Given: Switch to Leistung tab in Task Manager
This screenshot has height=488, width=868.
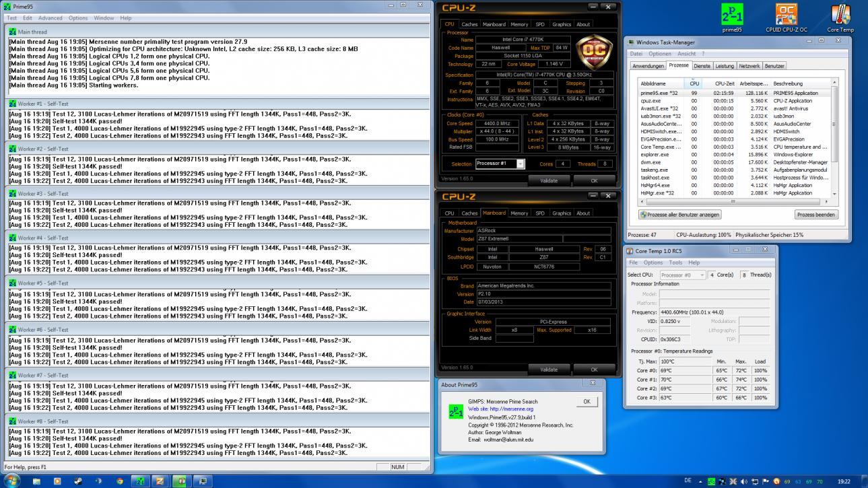Looking at the screenshot, I should point(725,66).
